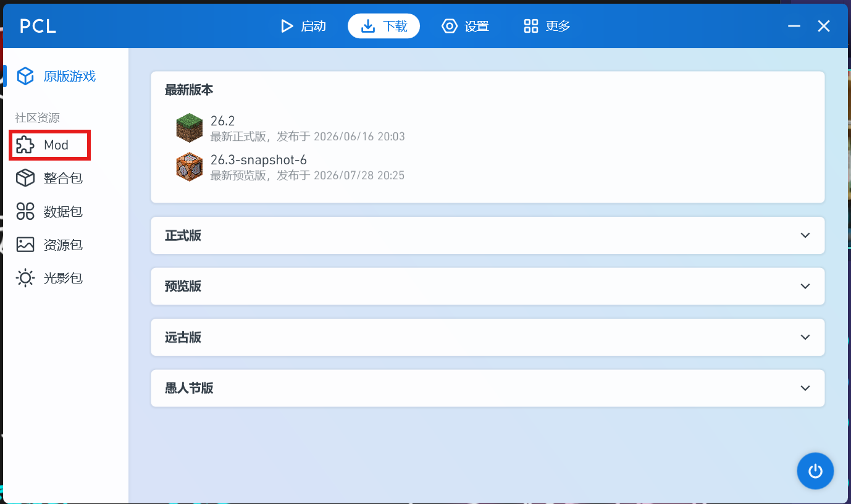Go to 整合包 in the sidebar
This screenshot has height=504, width=851.
tap(63, 178)
